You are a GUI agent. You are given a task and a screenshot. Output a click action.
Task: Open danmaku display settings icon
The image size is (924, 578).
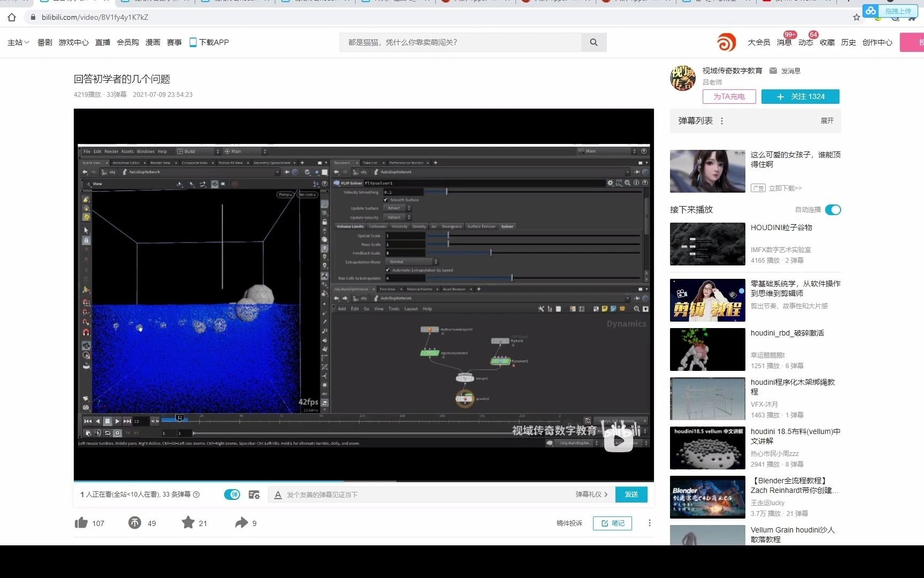point(255,495)
